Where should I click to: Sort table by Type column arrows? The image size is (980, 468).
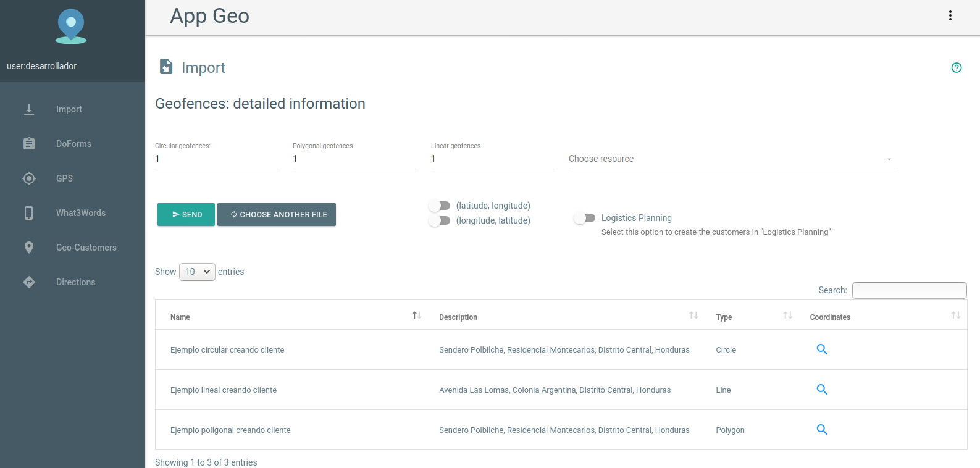pos(787,315)
